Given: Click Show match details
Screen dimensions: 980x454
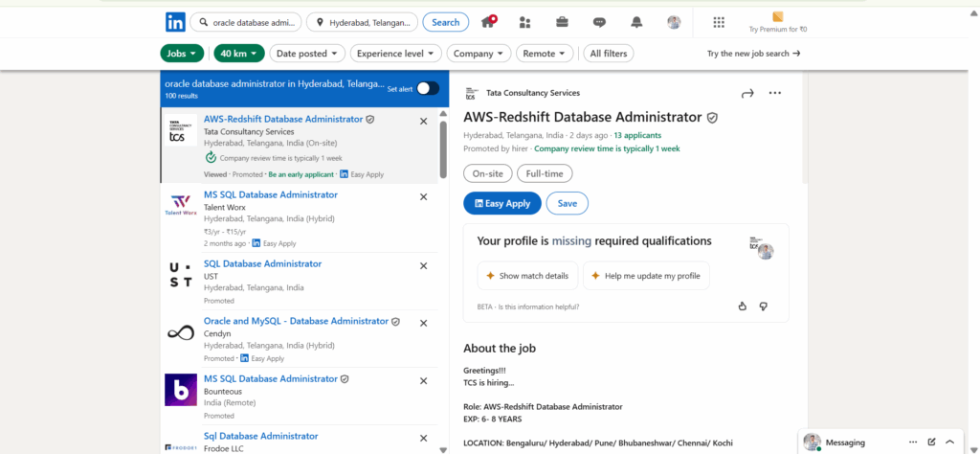Looking at the screenshot, I should [x=528, y=276].
